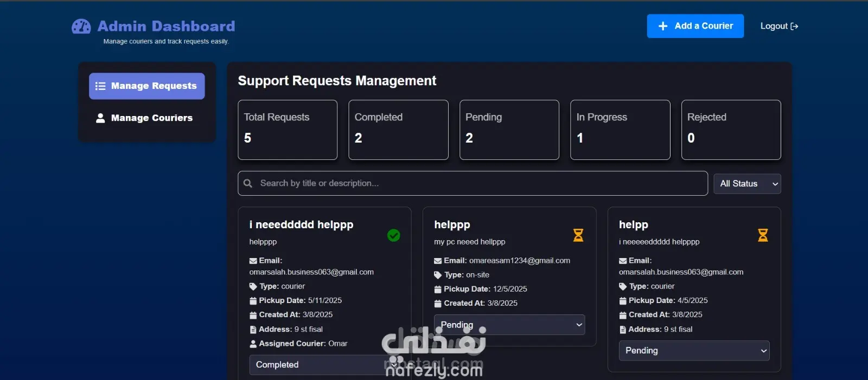Select the Completed stat card
Viewport: 868px width, 380px height.
(x=398, y=130)
